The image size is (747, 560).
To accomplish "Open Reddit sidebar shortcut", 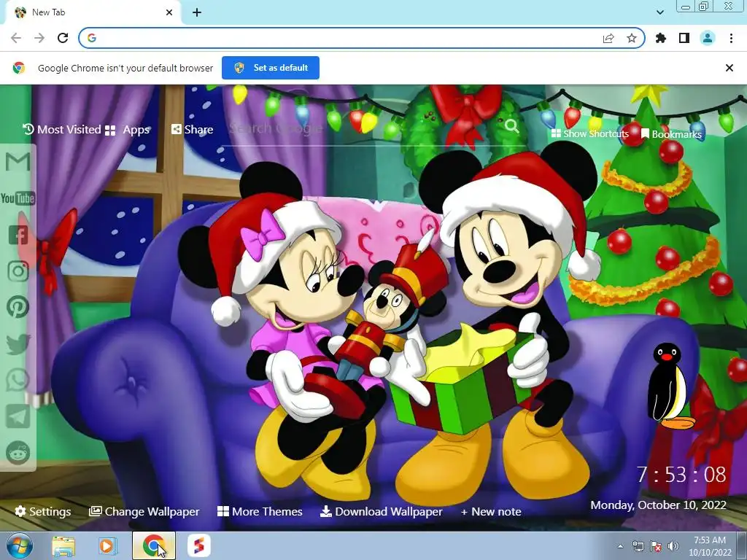I will [x=18, y=452].
